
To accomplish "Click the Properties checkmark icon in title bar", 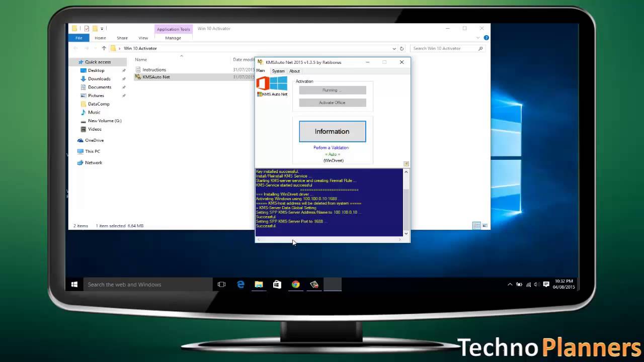I will pyautogui.click(x=87, y=29).
